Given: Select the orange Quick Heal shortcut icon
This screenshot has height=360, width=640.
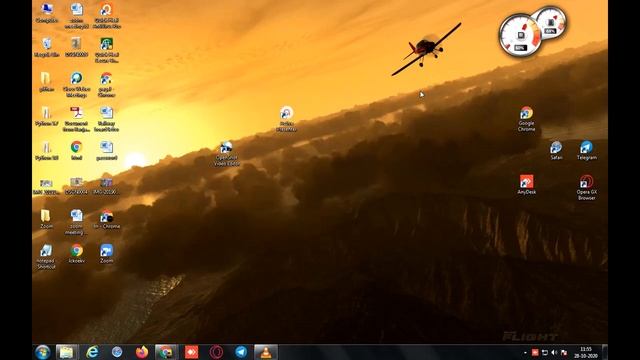Looking at the screenshot, I should [x=107, y=16].
